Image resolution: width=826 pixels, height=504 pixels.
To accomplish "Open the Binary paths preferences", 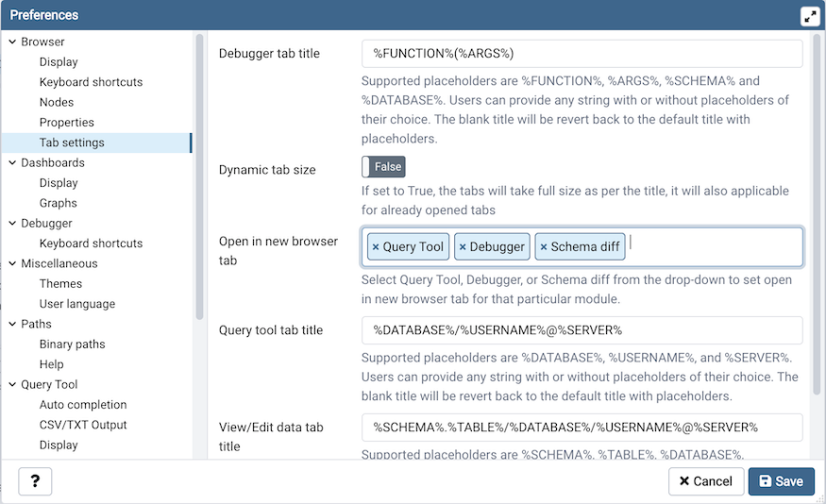I will pyautogui.click(x=72, y=344).
